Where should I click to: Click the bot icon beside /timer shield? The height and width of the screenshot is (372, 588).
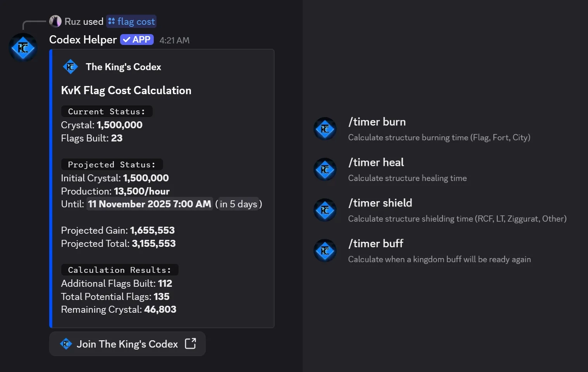pos(325,210)
